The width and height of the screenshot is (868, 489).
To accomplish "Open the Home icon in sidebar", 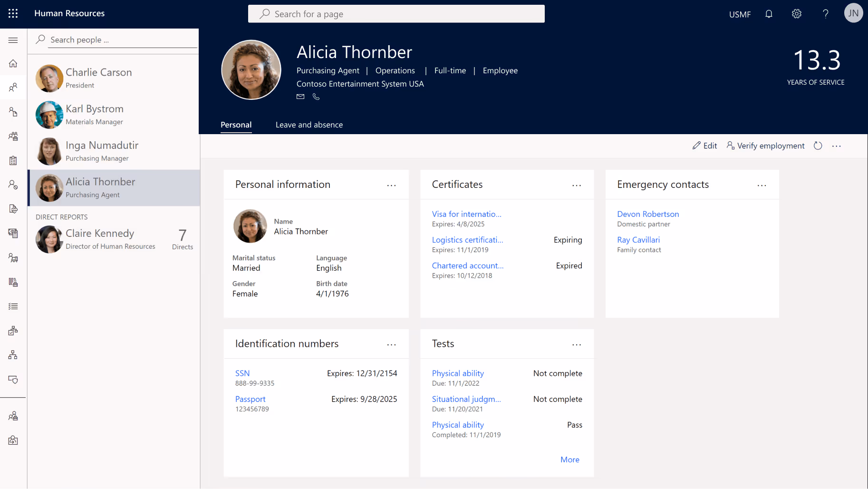I will [x=13, y=63].
